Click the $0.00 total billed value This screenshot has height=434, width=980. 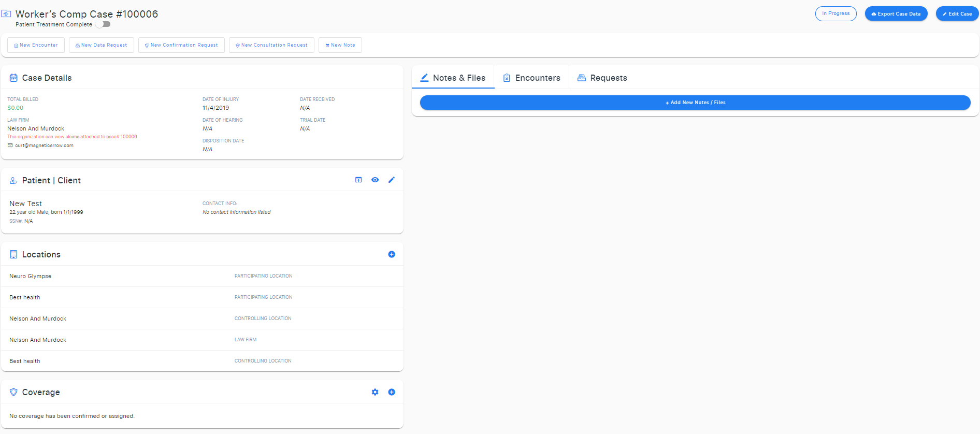15,108
